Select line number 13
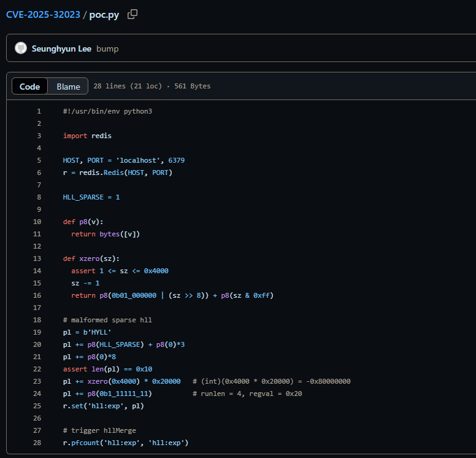This screenshot has width=476, height=458. point(37,258)
